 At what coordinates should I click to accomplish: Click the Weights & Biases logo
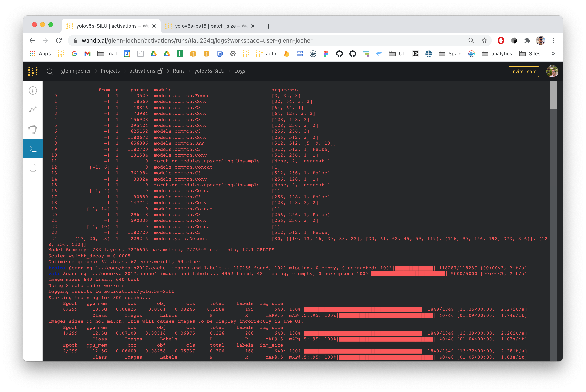click(33, 71)
